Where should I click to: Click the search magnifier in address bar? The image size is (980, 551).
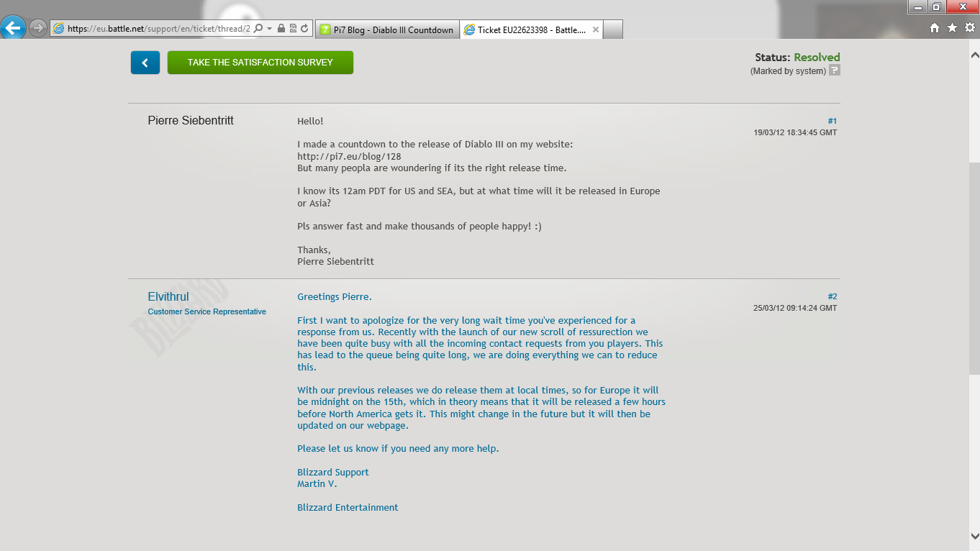click(258, 29)
